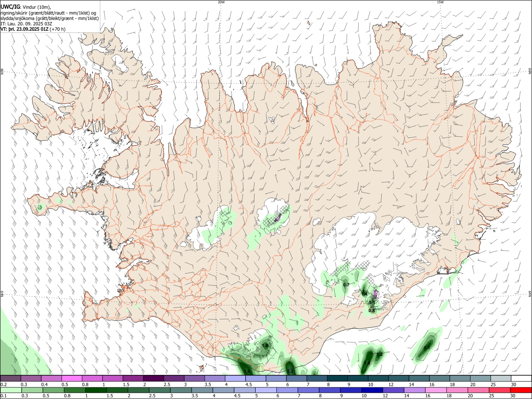Pick the upper legend light gray swatch between 25 and 30
The height and width of the screenshot is (399, 532).
tap(501, 378)
